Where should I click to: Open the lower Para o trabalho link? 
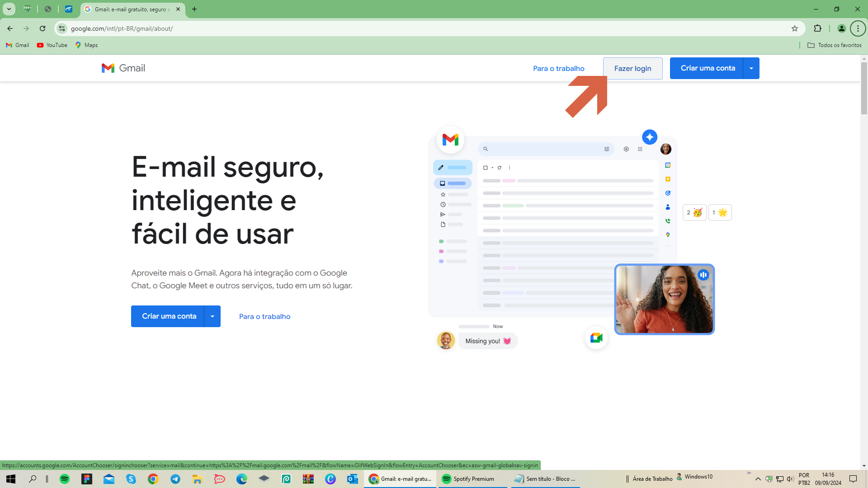pos(265,316)
